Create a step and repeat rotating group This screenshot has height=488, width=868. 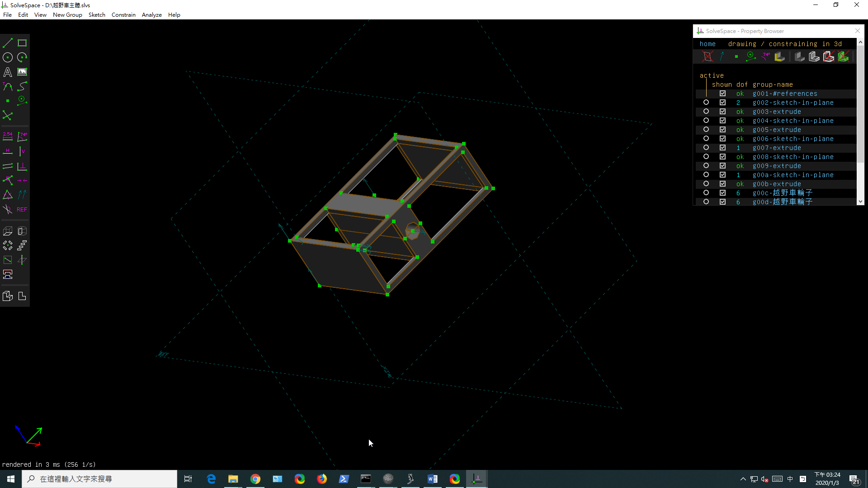click(x=8, y=245)
